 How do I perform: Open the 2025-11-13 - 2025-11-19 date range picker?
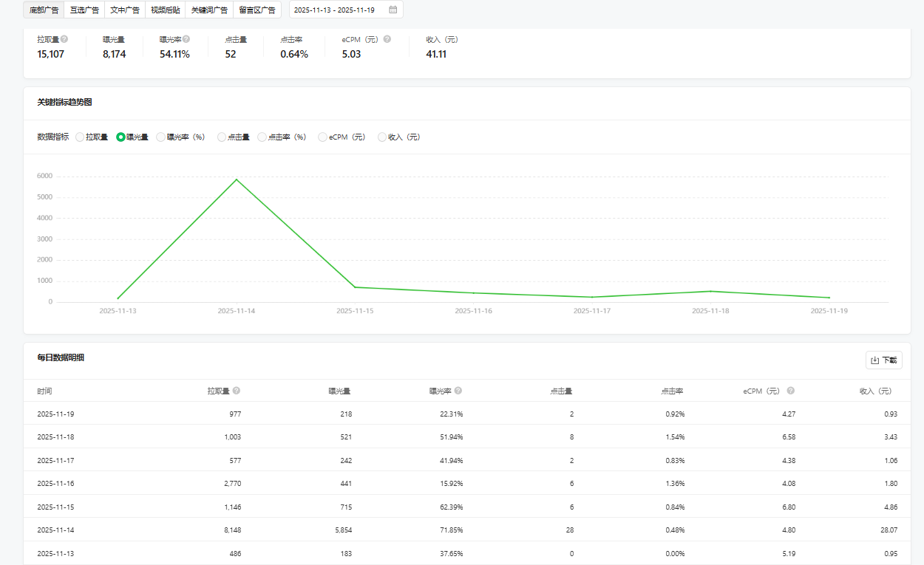pos(340,10)
